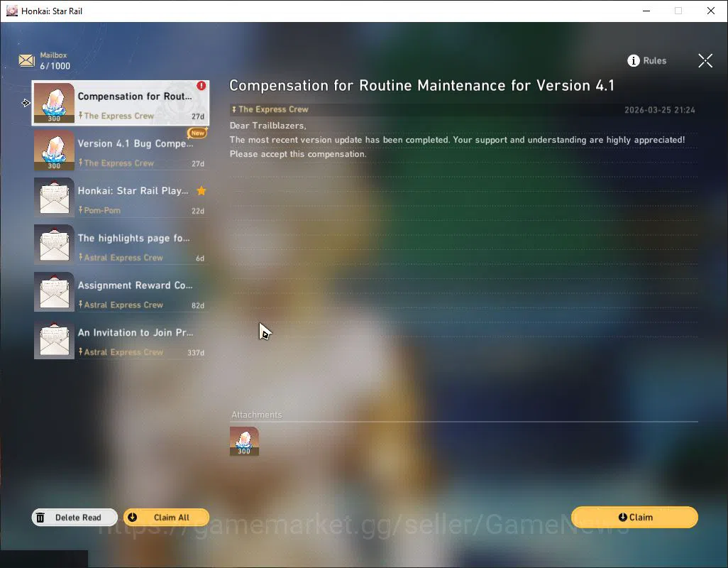728x568 pixels.
Task: Open An Invitation to Join Pr... mail
Action: [x=121, y=339]
